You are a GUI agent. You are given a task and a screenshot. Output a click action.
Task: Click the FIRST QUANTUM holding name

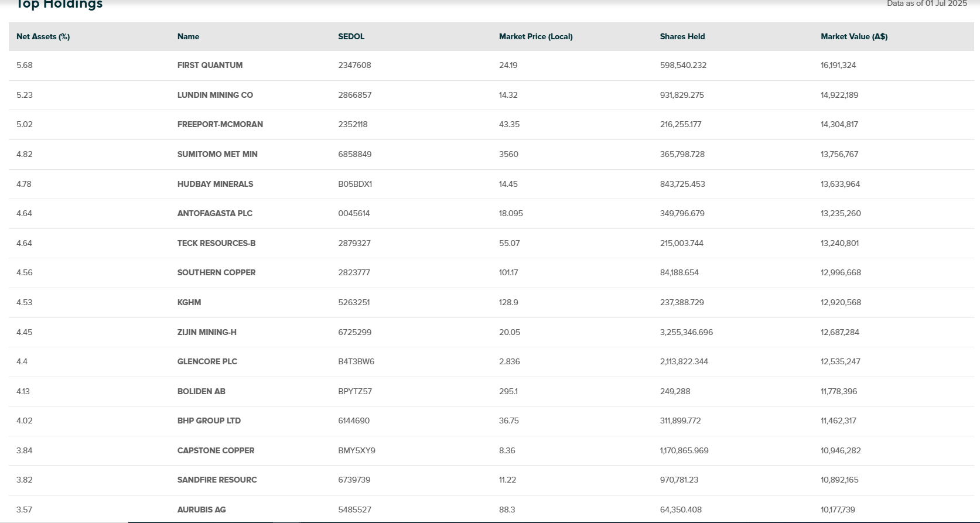(210, 65)
